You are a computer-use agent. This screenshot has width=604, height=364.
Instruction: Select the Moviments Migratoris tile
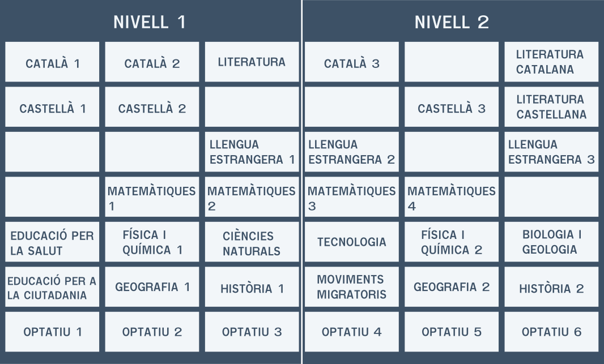tap(351, 286)
